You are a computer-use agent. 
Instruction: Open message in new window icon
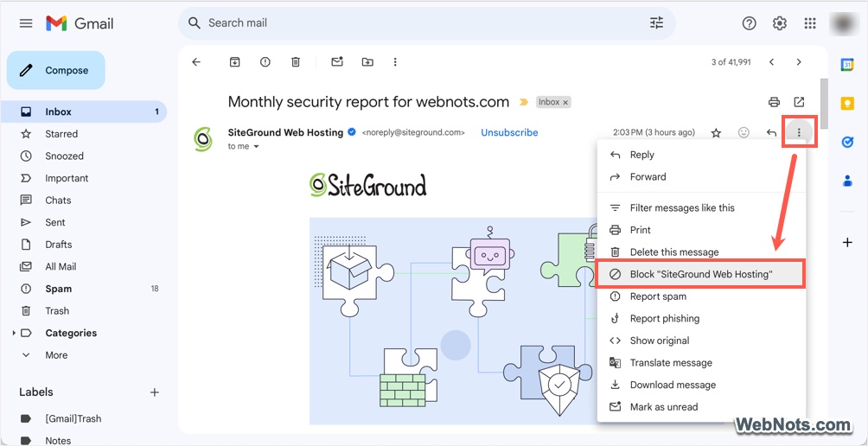point(799,102)
